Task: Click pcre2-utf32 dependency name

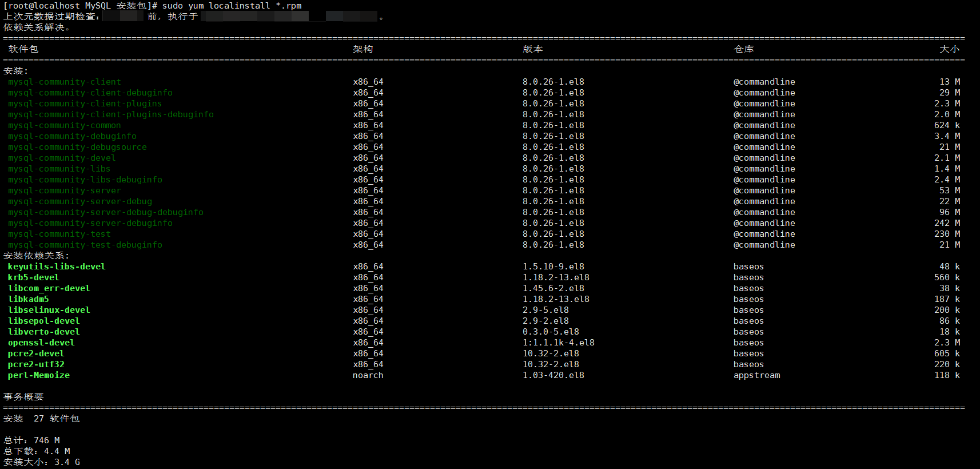Action: 36,364
